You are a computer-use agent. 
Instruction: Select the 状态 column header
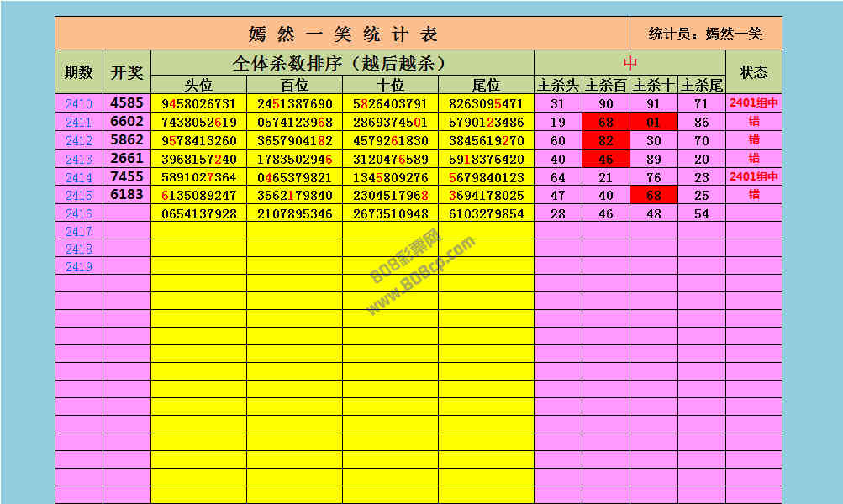[753, 72]
